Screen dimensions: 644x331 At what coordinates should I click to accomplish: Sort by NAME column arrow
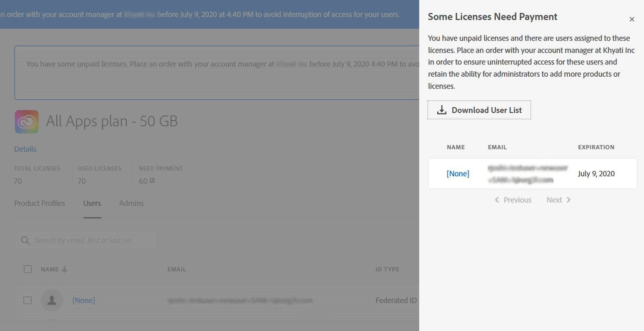64,269
